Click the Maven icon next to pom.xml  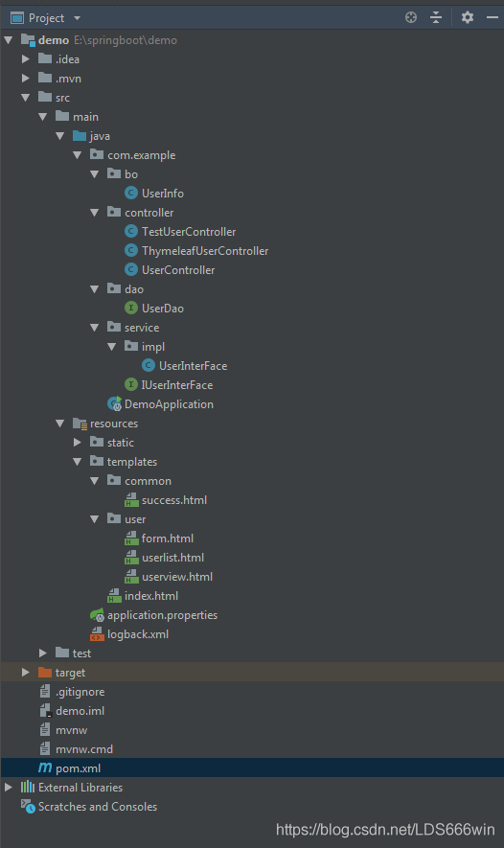45,768
